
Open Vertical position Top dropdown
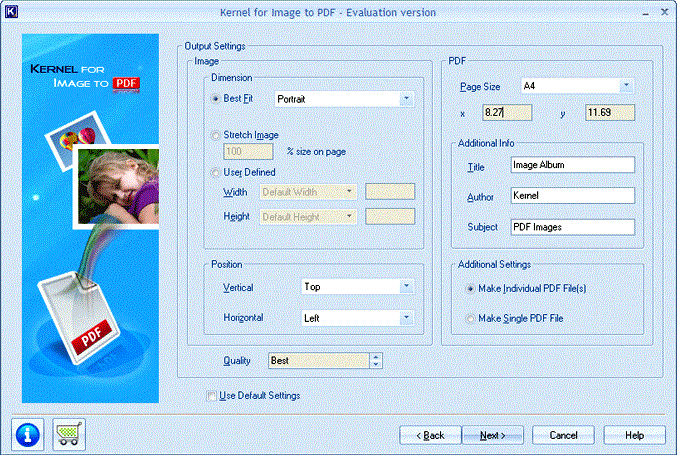click(x=357, y=287)
